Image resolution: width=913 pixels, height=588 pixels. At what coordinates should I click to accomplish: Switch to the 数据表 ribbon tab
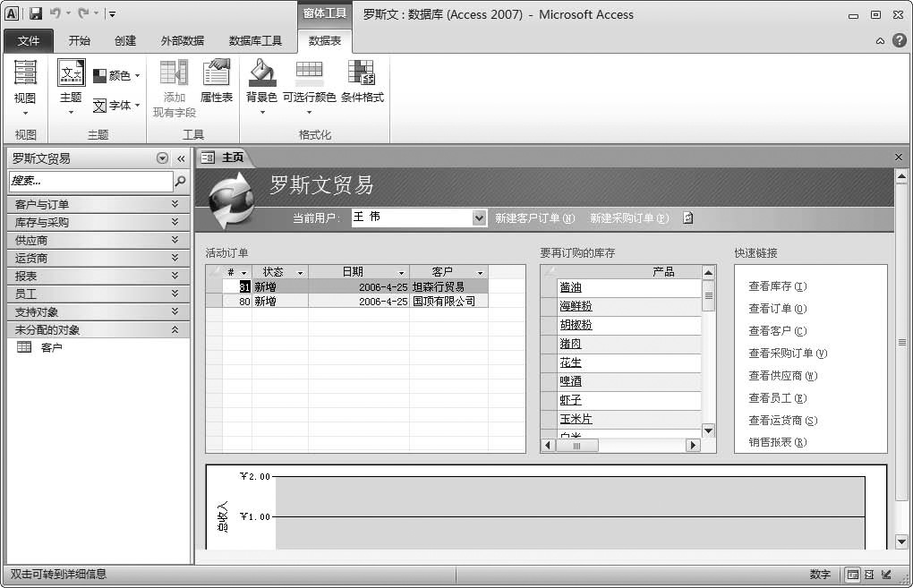[x=325, y=41]
